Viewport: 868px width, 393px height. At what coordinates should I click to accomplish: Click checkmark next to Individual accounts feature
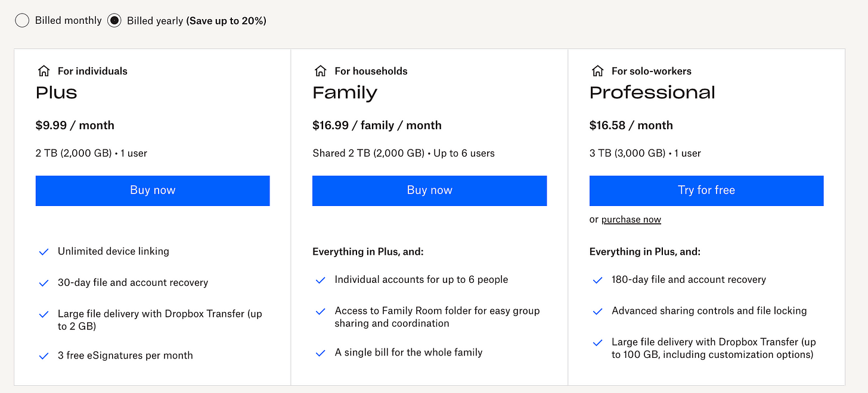click(x=321, y=280)
